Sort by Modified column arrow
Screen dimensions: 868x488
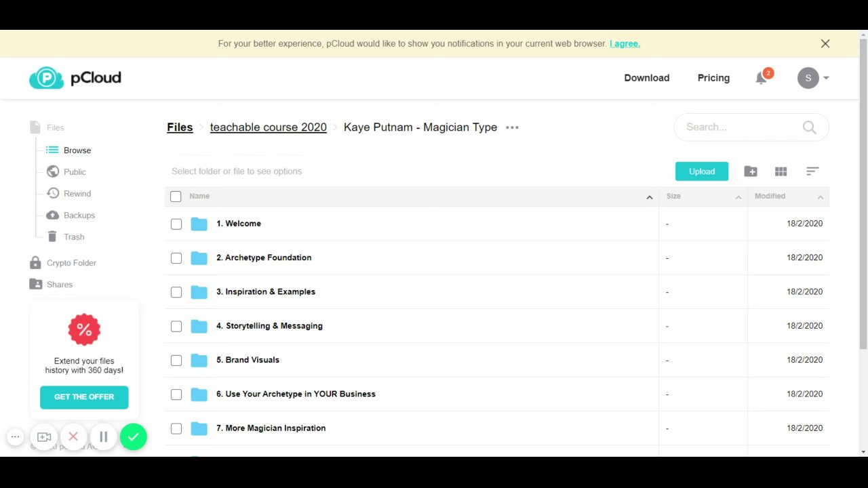[x=820, y=197]
